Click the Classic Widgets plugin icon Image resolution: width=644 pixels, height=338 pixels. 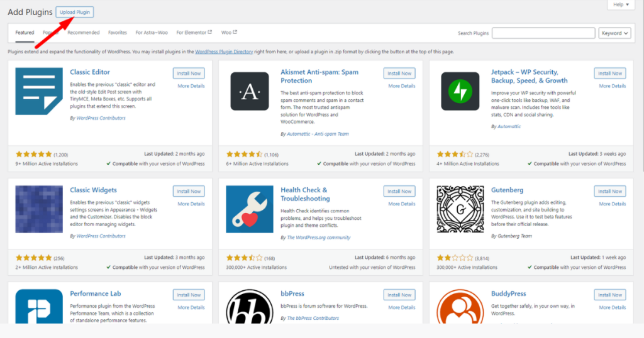coord(39,209)
